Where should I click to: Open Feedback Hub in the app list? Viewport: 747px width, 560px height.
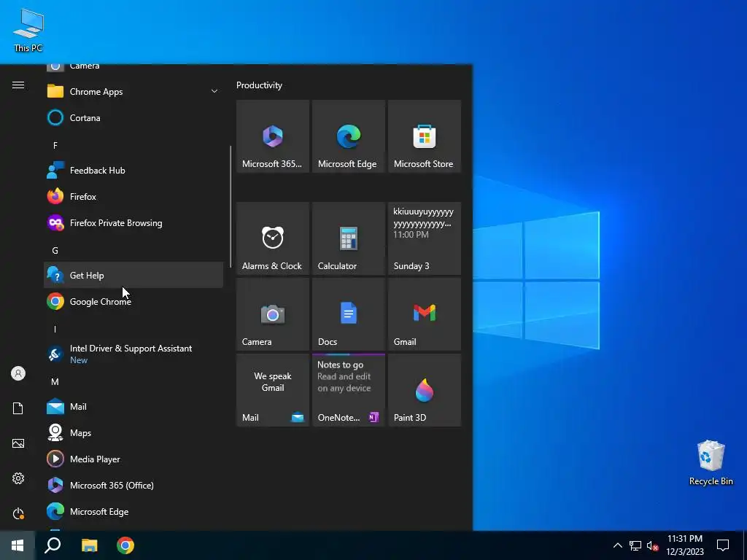[133, 170]
